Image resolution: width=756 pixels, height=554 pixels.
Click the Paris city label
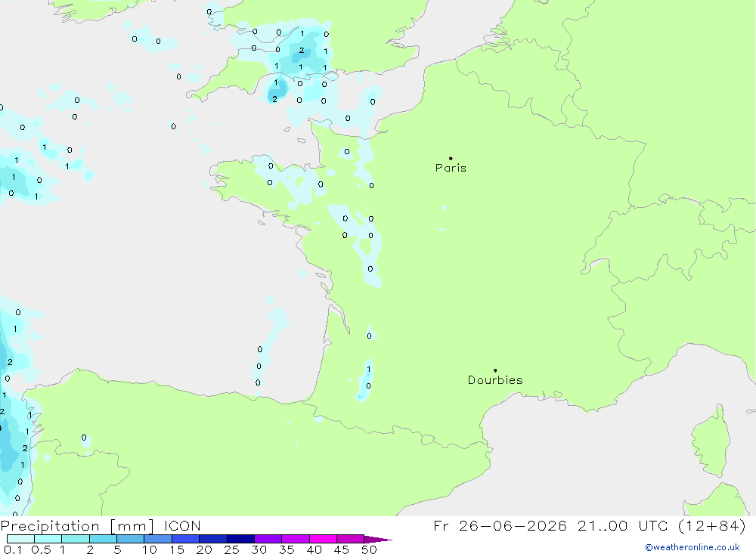pos(451,168)
